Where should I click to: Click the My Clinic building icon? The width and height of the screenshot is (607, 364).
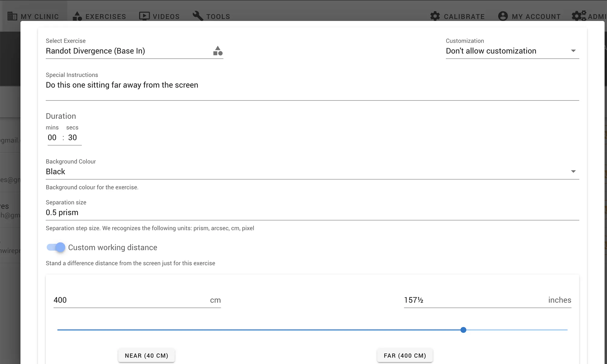pyautogui.click(x=12, y=16)
